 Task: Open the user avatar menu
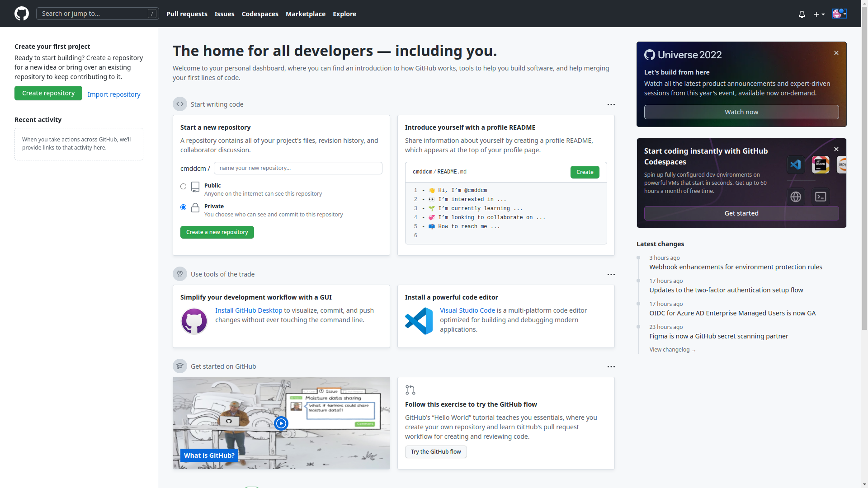click(x=840, y=14)
